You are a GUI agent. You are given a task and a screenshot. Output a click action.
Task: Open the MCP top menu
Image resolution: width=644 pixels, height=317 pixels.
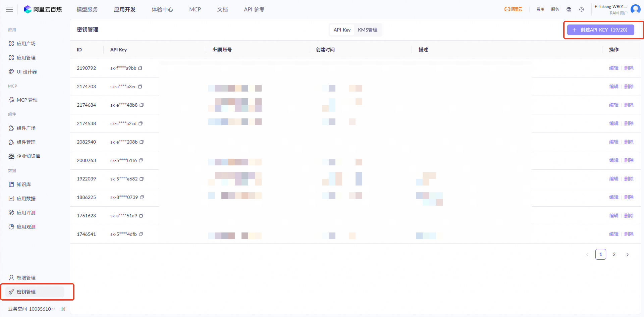click(195, 9)
